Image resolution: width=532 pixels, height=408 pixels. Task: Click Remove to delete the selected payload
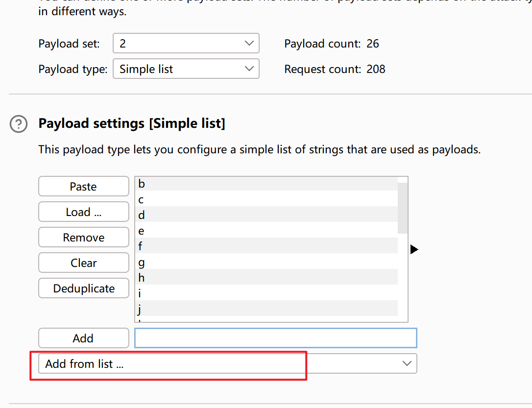(x=84, y=238)
